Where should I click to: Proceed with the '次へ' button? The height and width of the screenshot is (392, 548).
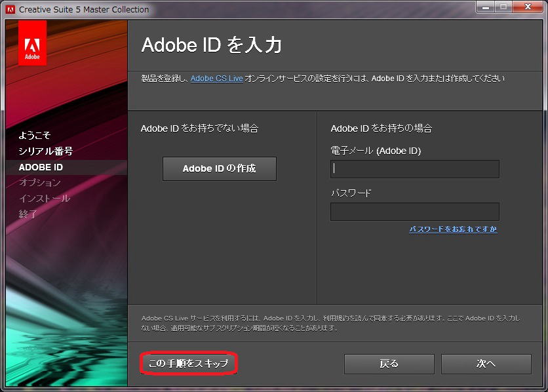tap(486, 364)
